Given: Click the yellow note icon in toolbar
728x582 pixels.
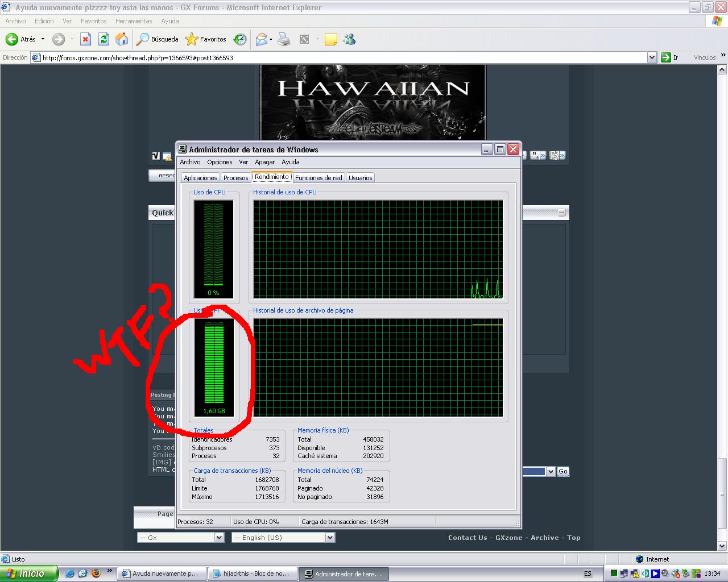Looking at the screenshot, I should point(331,39).
